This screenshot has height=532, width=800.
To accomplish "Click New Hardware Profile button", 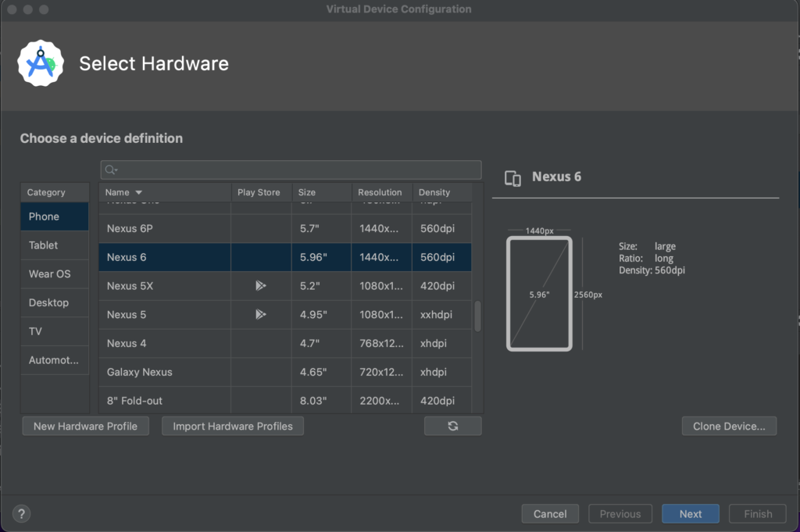I will (86, 426).
